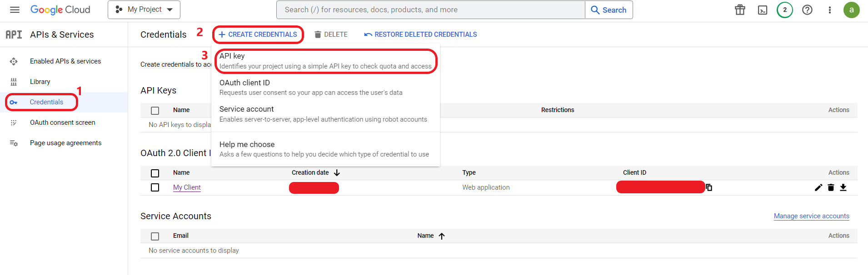868x275 pixels.
Task: Open the main navigation hamburger menu
Action: click(15, 10)
